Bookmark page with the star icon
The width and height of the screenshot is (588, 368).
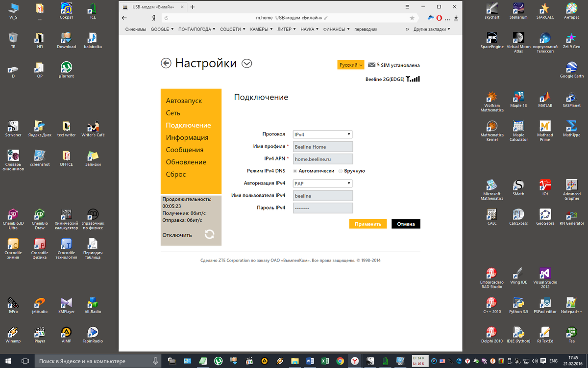(412, 18)
